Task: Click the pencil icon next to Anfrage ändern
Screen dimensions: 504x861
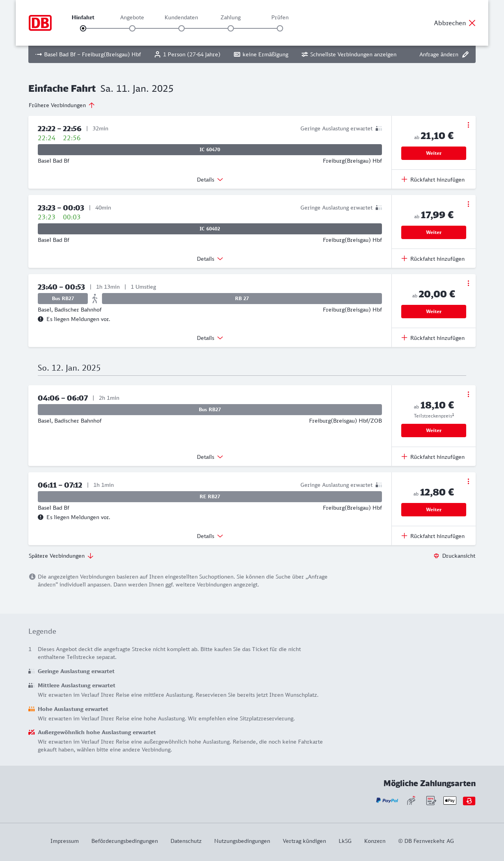Action: [465, 54]
